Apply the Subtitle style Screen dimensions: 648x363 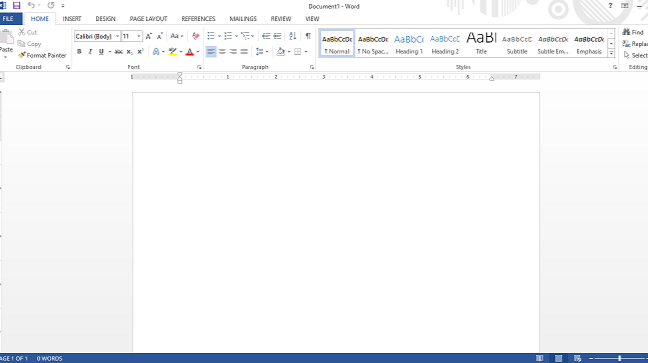click(x=517, y=43)
